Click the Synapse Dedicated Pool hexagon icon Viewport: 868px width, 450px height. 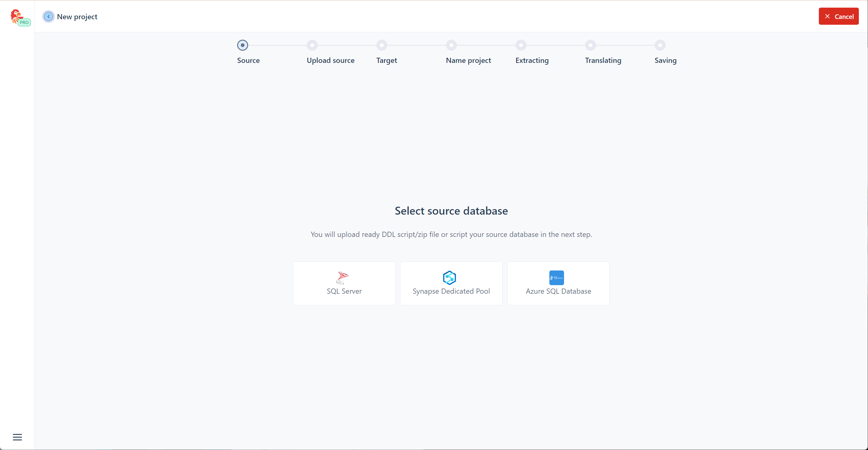(449, 278)
